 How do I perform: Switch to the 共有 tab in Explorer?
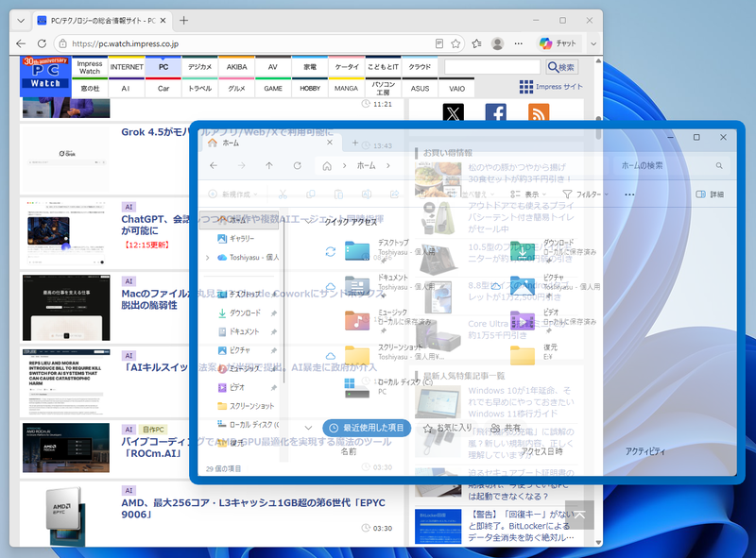click(506, 428)
